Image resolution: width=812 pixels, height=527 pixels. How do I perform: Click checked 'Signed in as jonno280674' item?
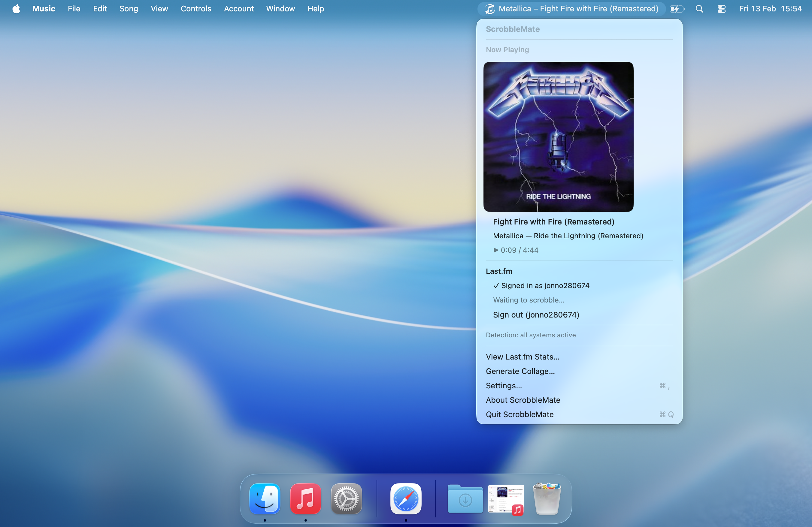pos(541,286)
